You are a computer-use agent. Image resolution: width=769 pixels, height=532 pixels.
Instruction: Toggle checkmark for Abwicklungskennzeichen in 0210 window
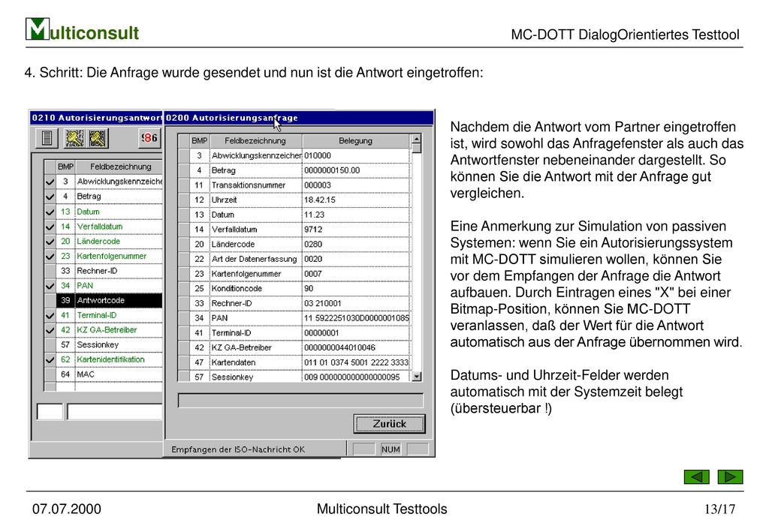pos(50,182)
